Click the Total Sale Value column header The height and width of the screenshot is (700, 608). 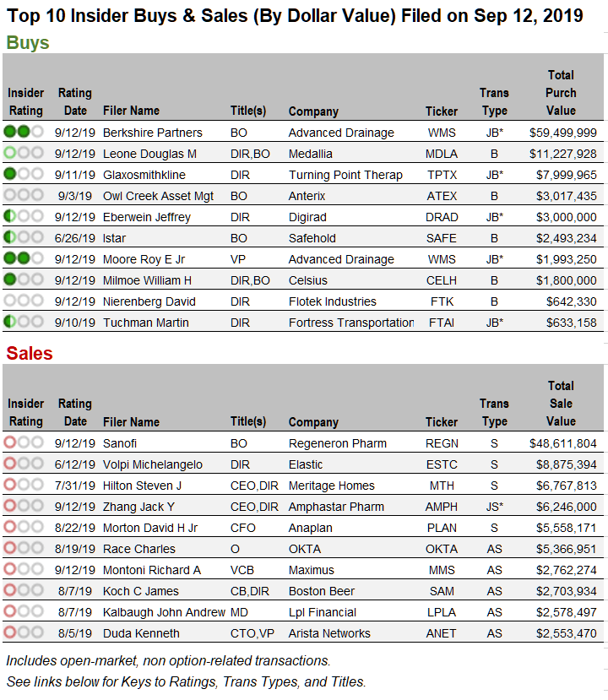point(561,404)
